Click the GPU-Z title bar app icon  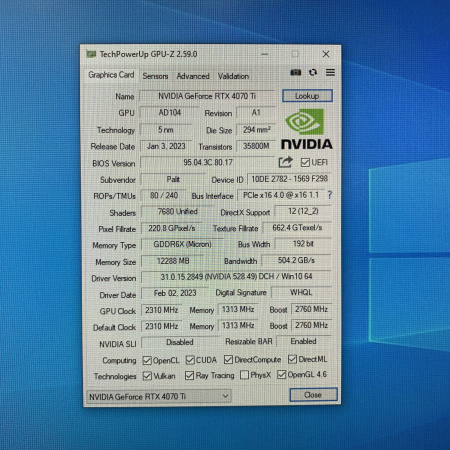pyautogui.click(x=91, y=54)
